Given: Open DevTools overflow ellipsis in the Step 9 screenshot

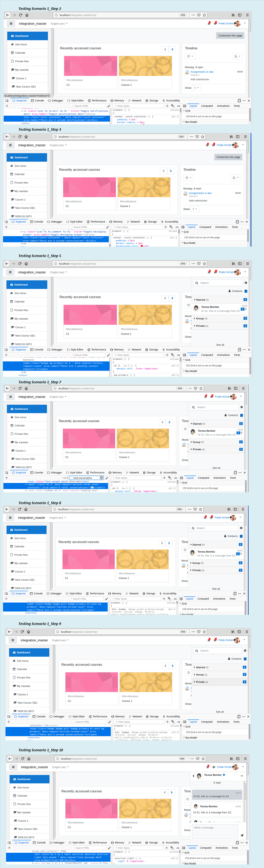Looking at the screenshot, I should [x=244, y=716].
